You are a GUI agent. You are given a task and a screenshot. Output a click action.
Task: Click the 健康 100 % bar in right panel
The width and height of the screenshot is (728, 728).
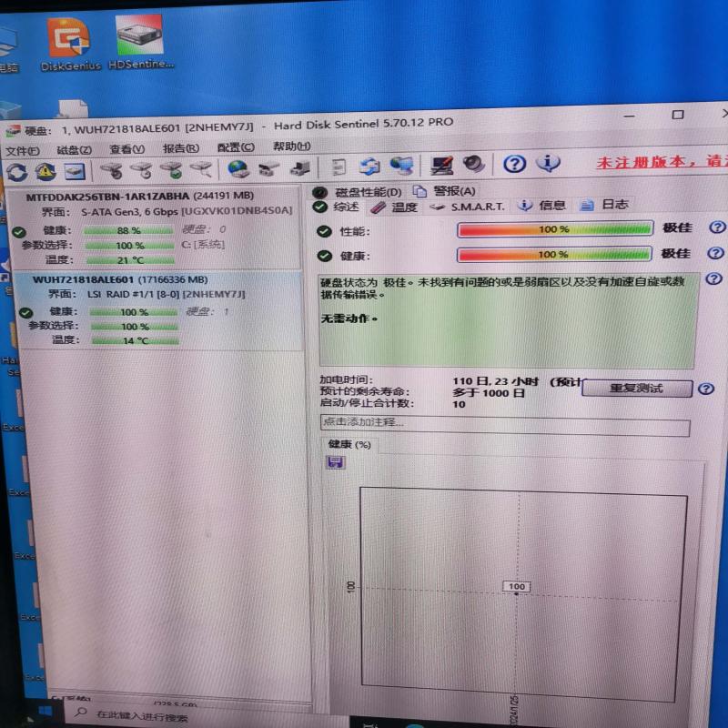[x=553, y=254]
